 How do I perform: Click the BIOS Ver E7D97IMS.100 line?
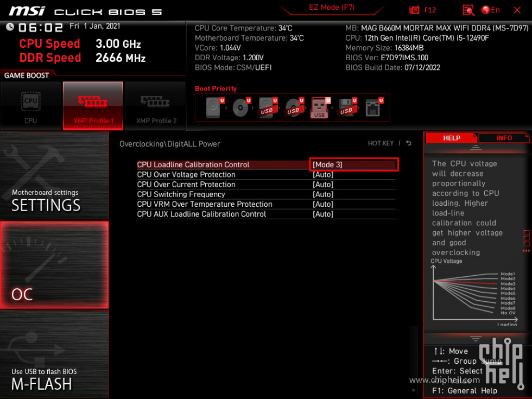(387, 58)
